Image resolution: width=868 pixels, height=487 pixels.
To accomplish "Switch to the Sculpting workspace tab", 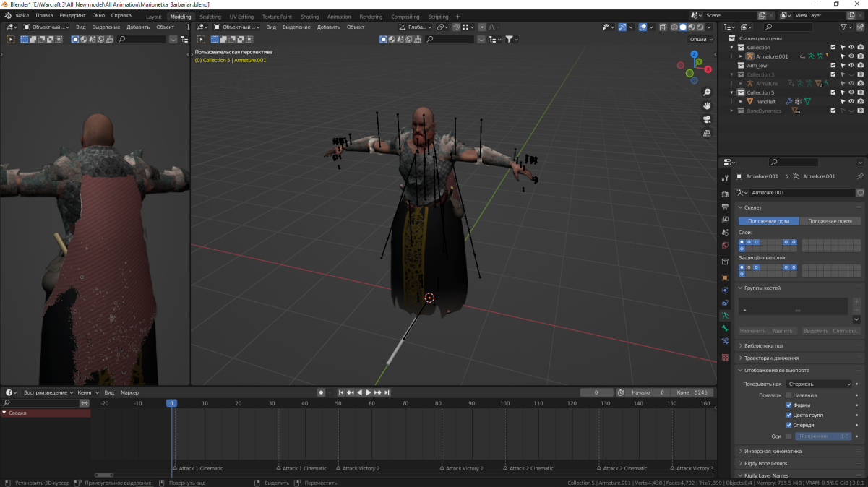I will pos(210,17).
